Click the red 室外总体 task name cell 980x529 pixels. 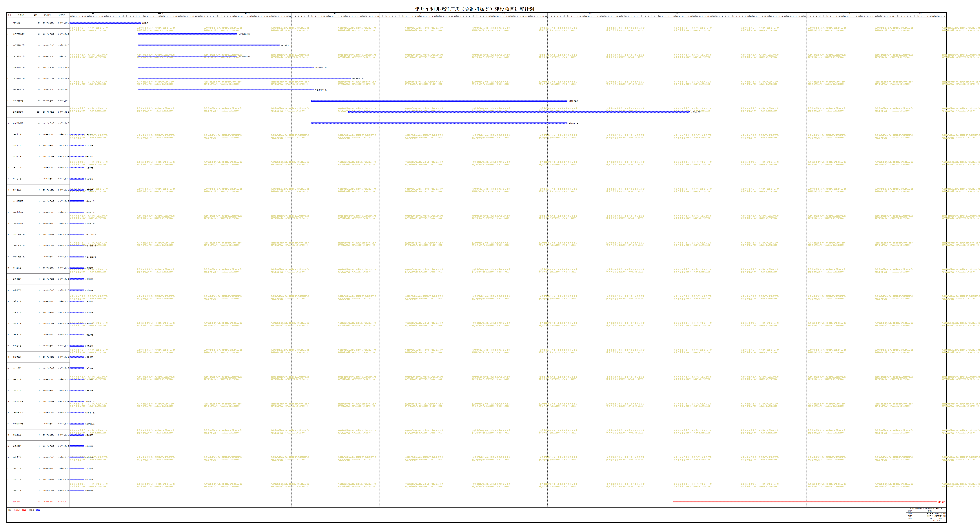[21, 502]
